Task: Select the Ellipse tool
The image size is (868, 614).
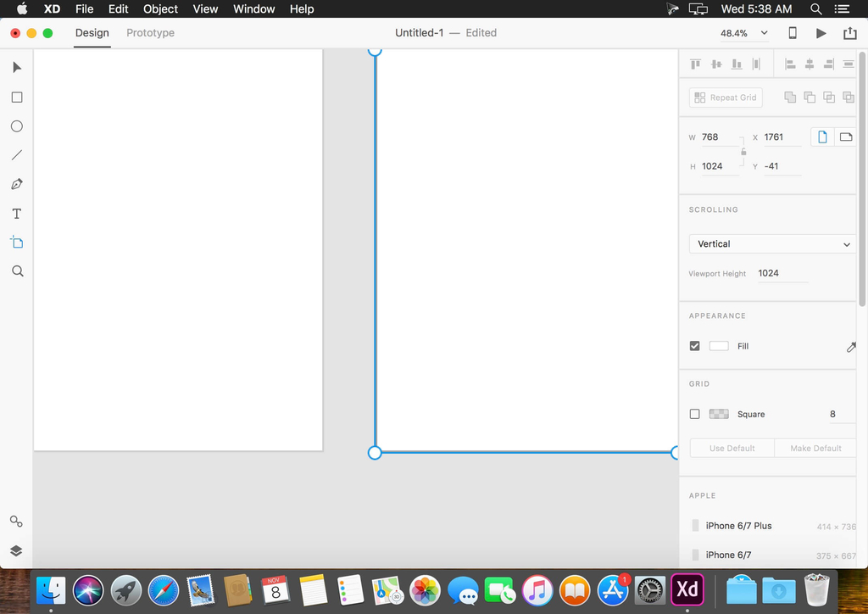Action: (x=16, y=126)
